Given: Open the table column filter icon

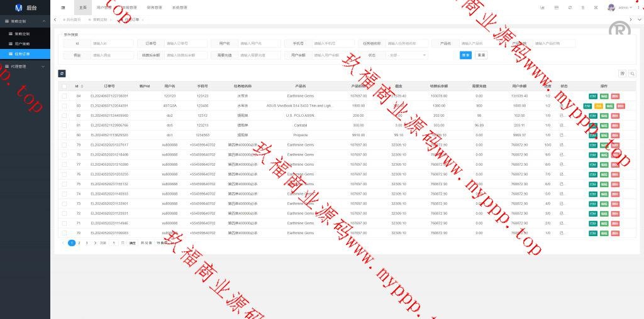Looking at the screenshot, I should click(x=622, y=73).
